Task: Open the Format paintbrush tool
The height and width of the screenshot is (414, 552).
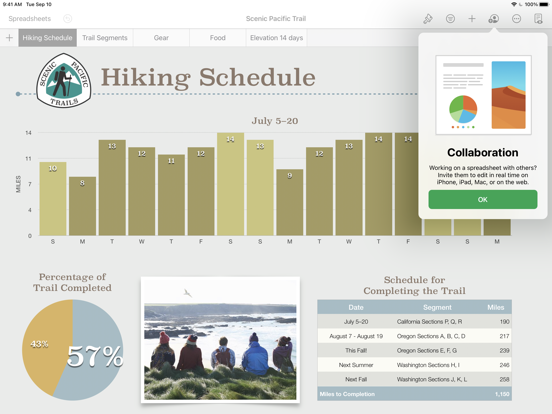Action: pos(428,19)
